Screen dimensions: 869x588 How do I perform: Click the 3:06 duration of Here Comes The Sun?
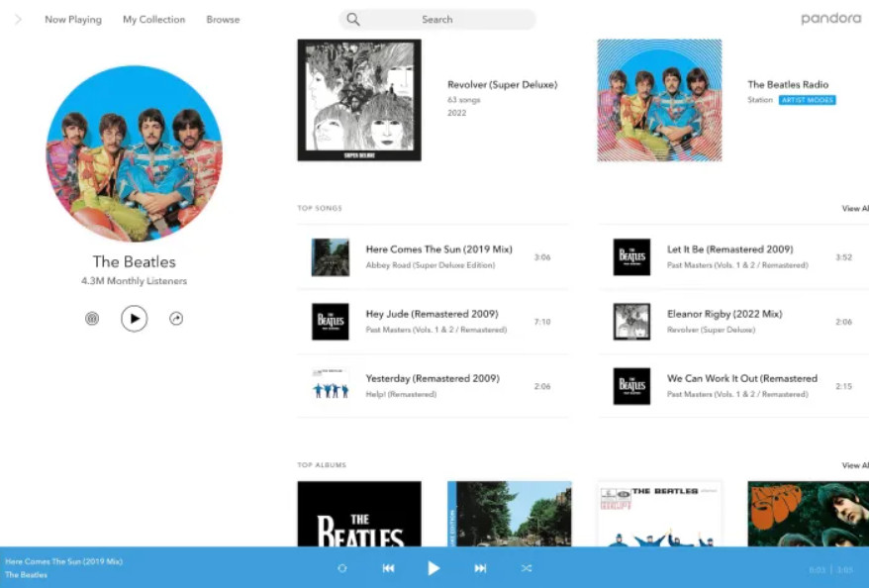coord(542,257)
